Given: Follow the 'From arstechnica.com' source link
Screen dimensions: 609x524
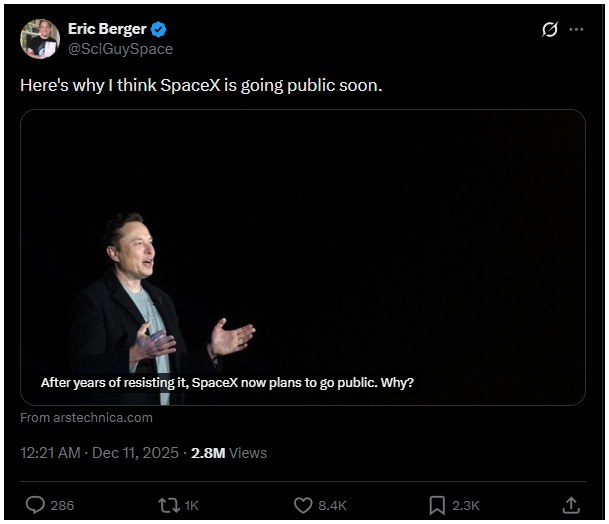Looking at the screenshot, I should [x=86, y=417].
